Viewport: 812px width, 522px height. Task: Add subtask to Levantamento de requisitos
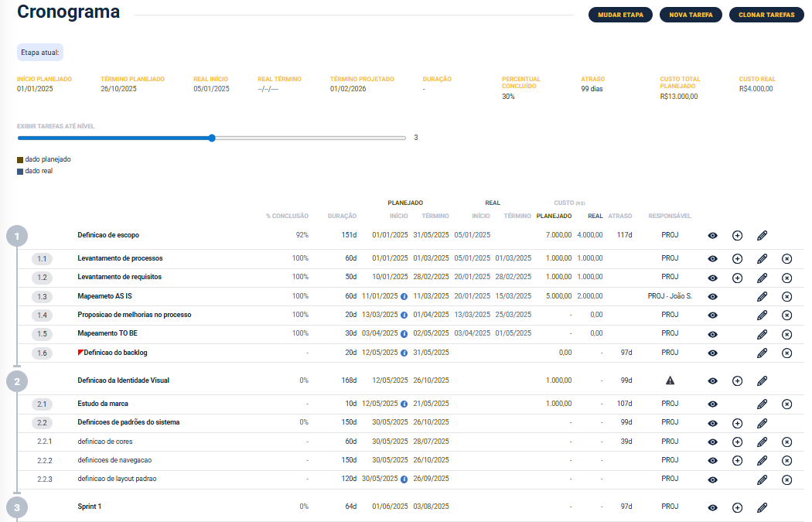(737, 278)
